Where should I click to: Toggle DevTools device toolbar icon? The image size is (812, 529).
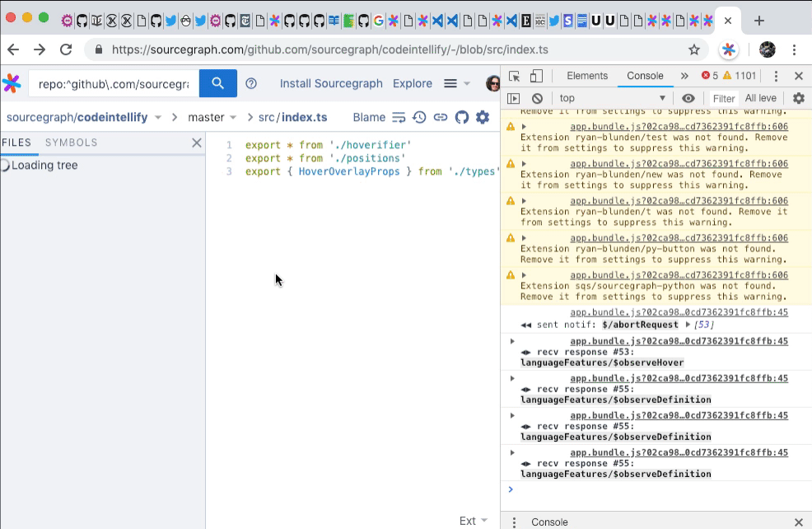(x=536, y=76)
